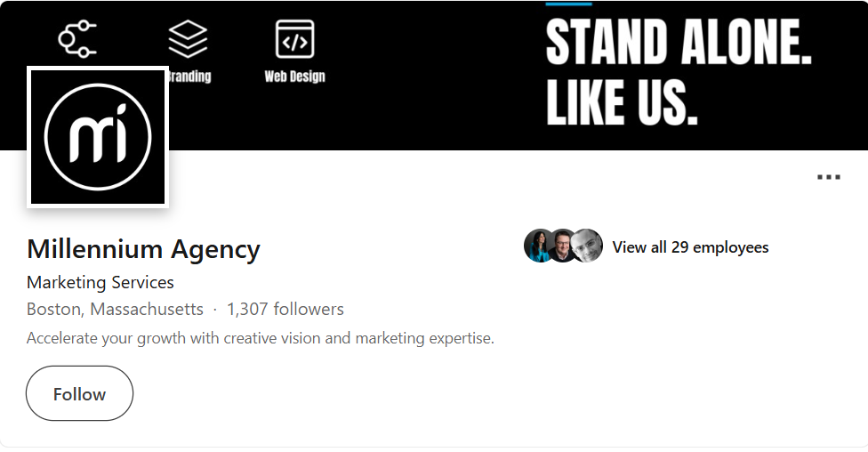Viewport: 868px width, 452px height.
Task: Click the blue accent bar above headline
Action: tap(568, 4)
